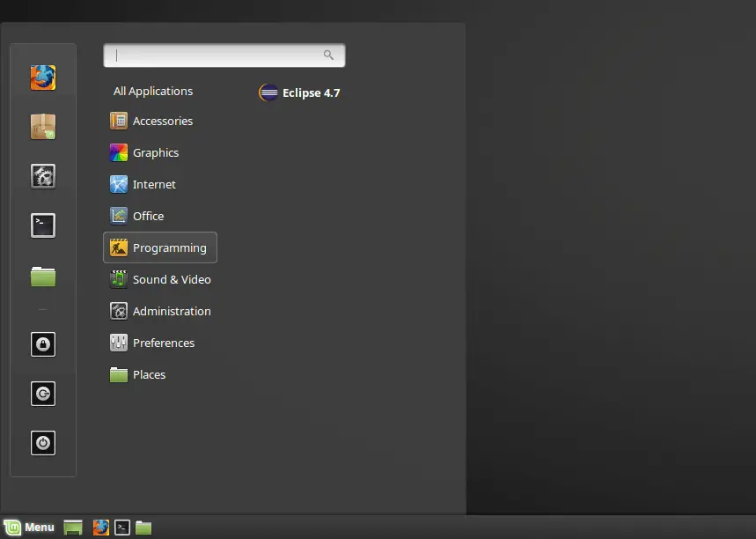Screen dimensions: 756x539
Task: Click the Preferences sliders icon
Action: click(119, 343)
